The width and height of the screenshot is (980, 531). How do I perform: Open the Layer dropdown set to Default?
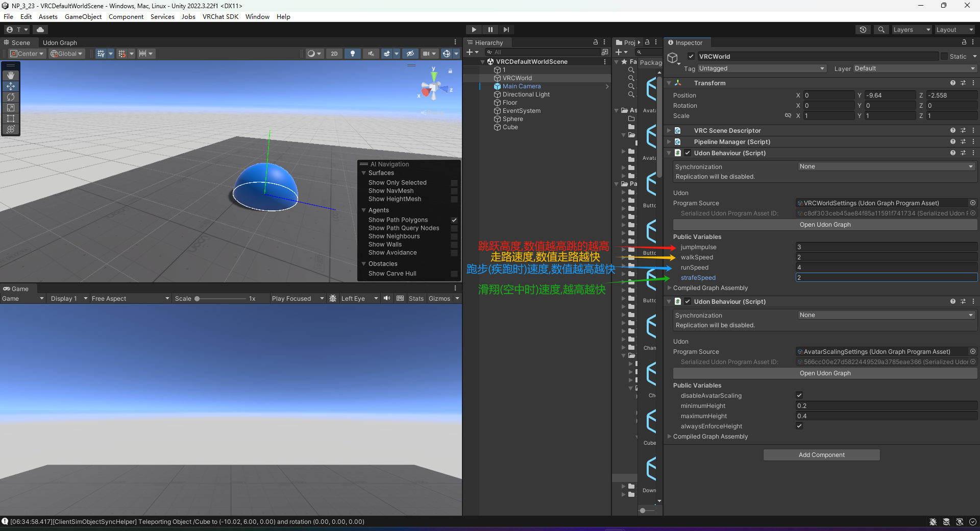[915, 68]
